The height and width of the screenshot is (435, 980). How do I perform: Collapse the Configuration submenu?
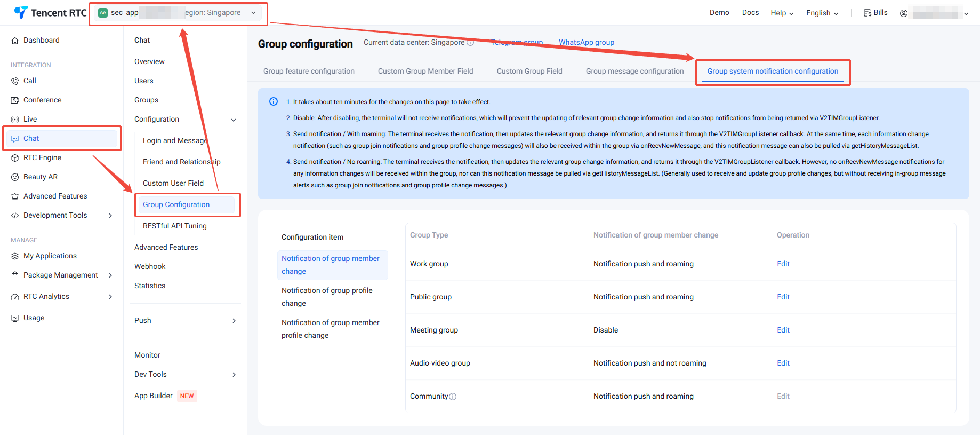click(233, 120)
